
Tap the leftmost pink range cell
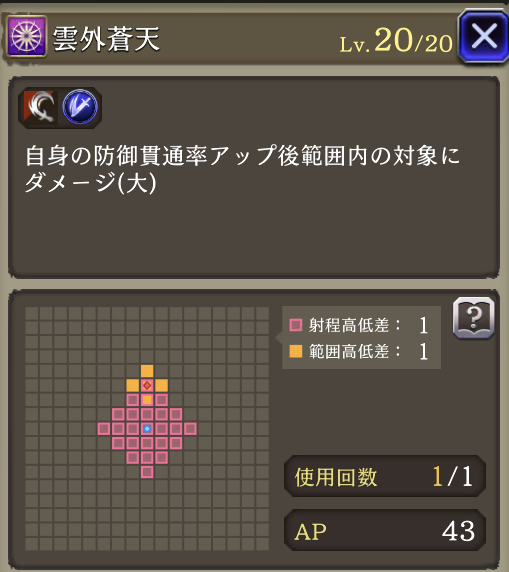click(x=104, y=429)
